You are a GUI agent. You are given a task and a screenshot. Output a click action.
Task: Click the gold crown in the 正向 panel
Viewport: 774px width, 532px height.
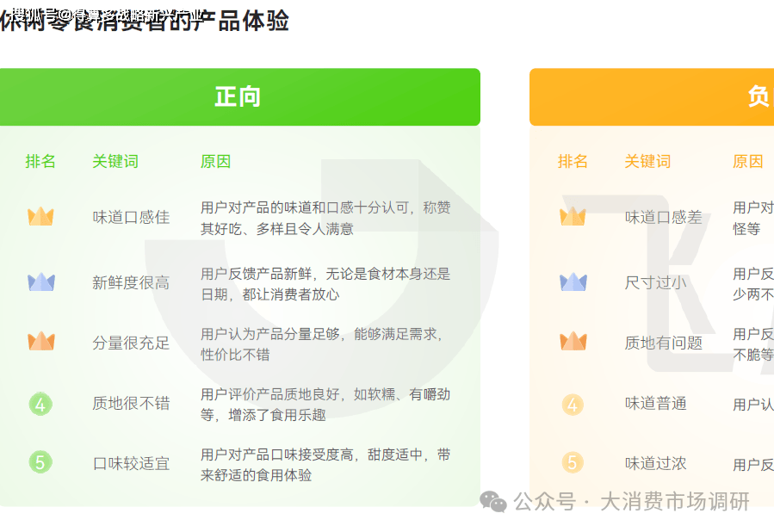click(x=40, y=217)
